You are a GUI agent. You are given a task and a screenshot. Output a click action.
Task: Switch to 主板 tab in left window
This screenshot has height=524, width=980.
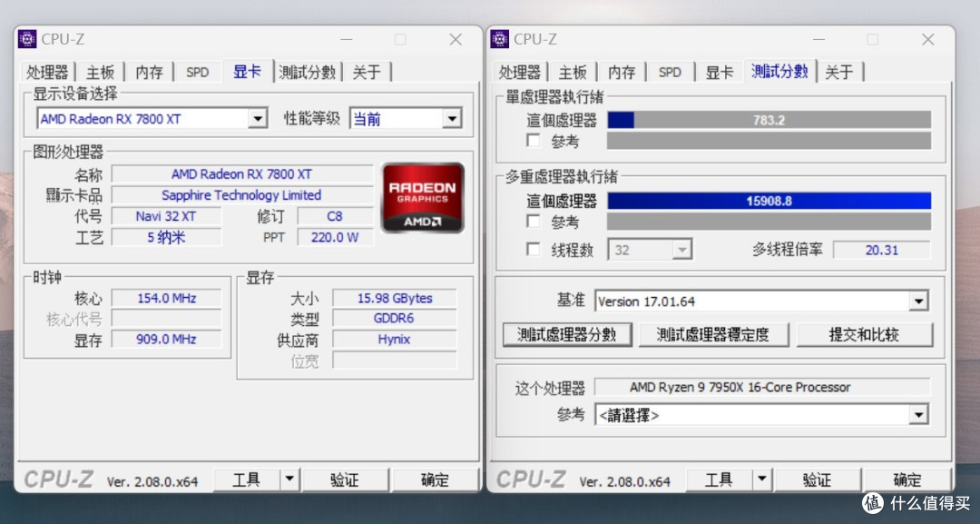(101, 72)
